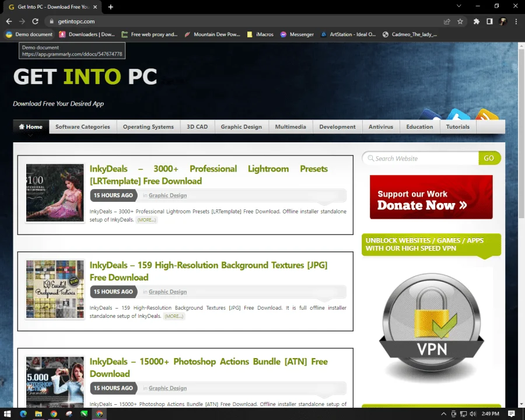Viewport: 525px width, 420px height.
Task: Open the notification center icon
Action: (x=511, y=414)
